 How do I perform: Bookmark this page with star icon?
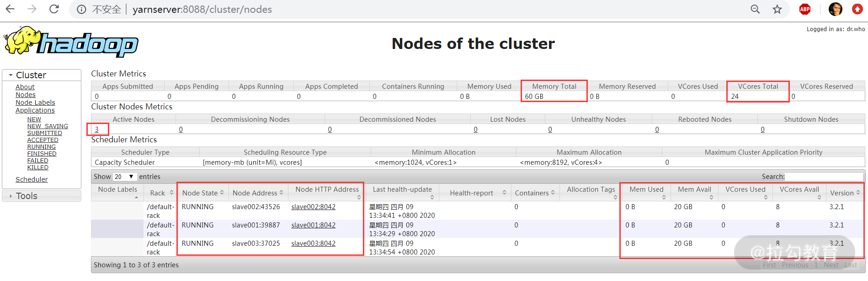[777, 9]
